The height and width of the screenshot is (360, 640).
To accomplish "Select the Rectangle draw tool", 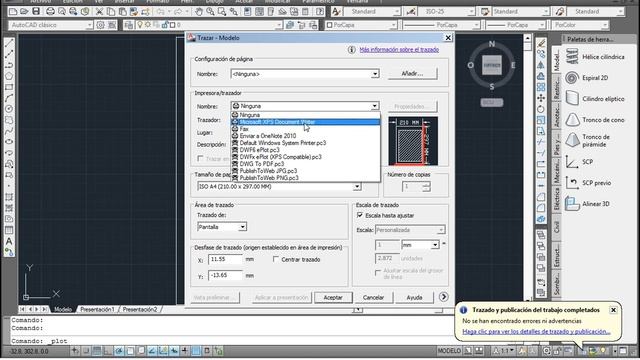I will pos(9,87).
